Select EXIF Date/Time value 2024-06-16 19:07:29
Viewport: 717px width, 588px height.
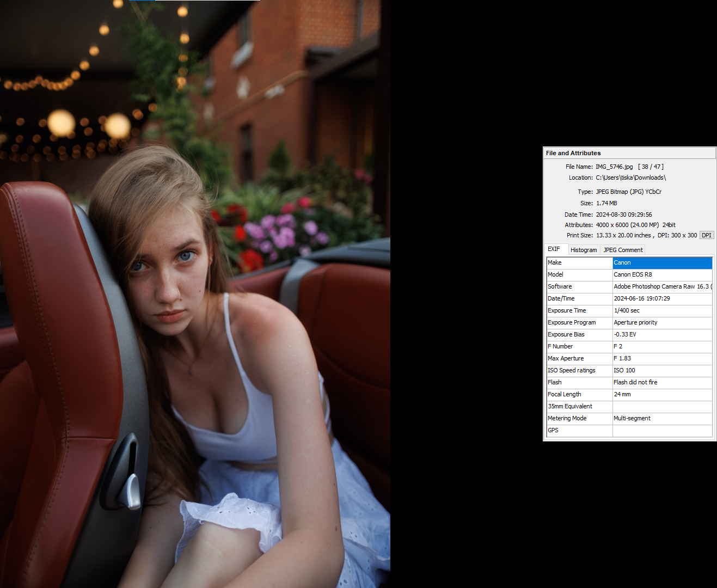[662, 298]
